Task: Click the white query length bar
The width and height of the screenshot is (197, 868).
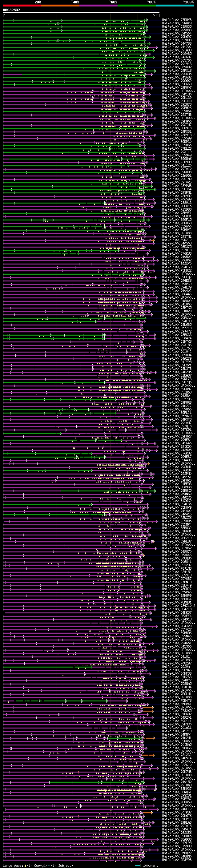Action: 81,12
